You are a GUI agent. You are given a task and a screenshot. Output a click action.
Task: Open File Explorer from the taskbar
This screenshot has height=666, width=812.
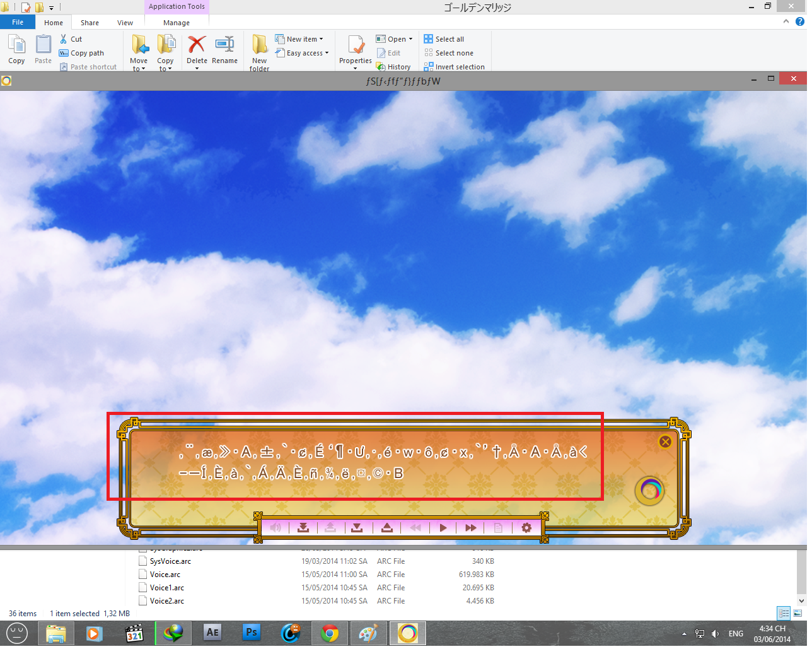point(56,633)
